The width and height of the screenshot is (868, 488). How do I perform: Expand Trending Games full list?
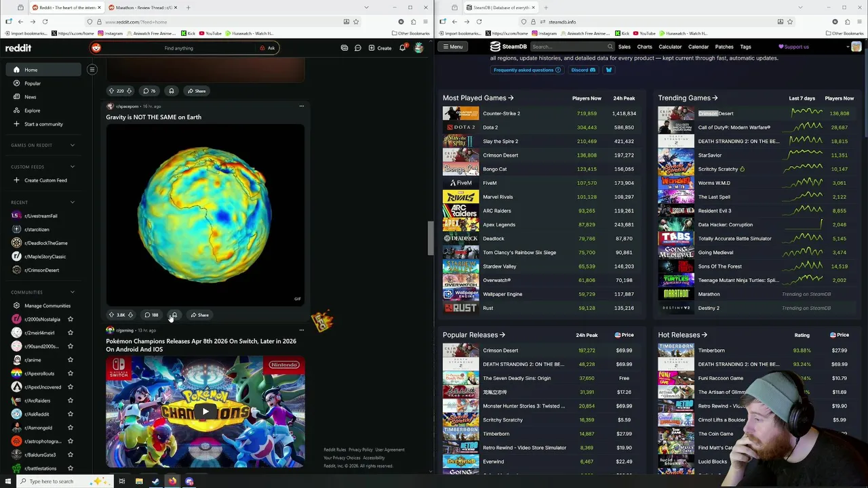tap(688, 98)
